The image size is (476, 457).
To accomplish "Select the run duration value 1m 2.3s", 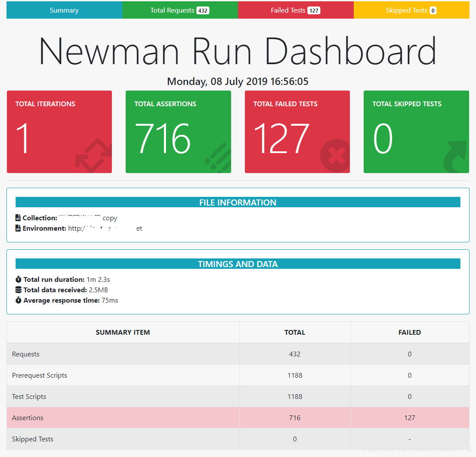I will pos(98,279).
